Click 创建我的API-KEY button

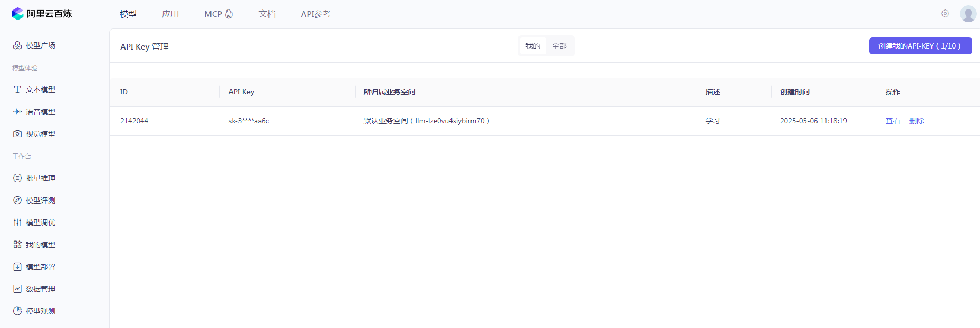pos(920,46)
